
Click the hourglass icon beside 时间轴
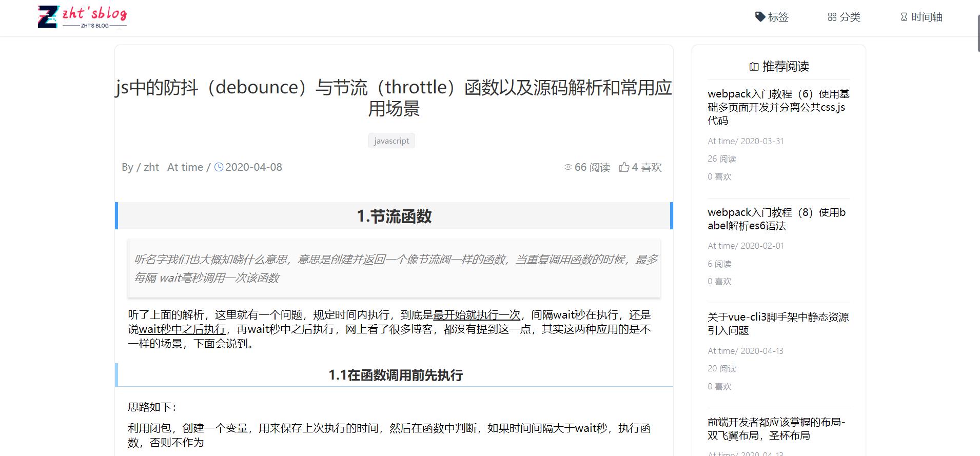904,17
